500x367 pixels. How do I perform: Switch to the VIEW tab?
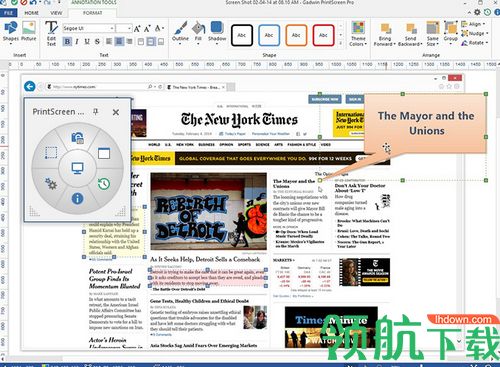[56, 13]
